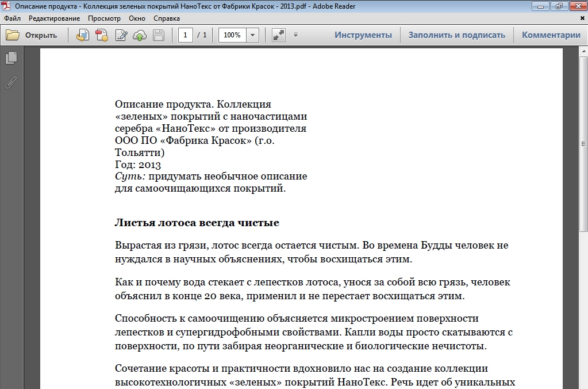Close the document with menu-bar X

tap(583, 18)
